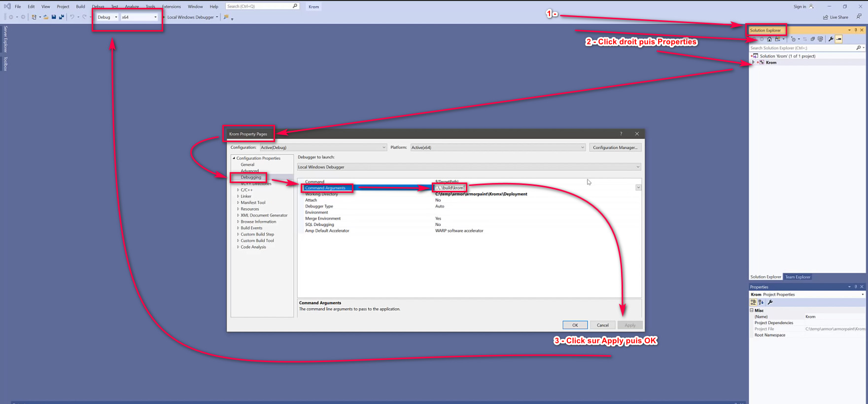Click the Cancel button in Property Pages
The width and height of the screenshot is (868, 404).
pos(603,325)
